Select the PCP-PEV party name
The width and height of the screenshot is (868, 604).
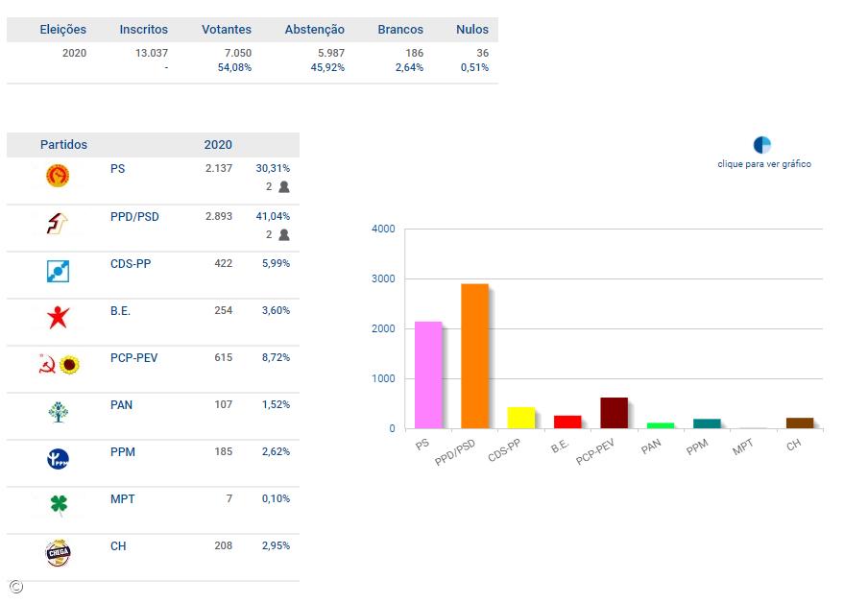(x=133, y=358)
